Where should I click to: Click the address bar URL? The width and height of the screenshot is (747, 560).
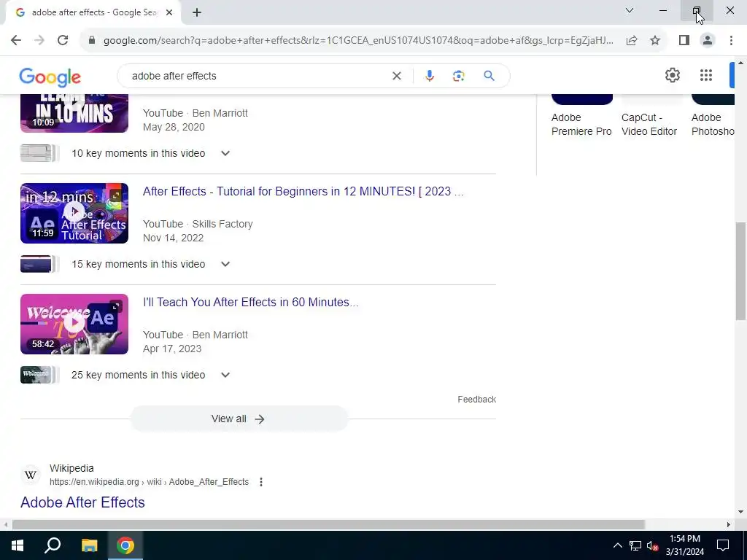click(x=358, y=41)
